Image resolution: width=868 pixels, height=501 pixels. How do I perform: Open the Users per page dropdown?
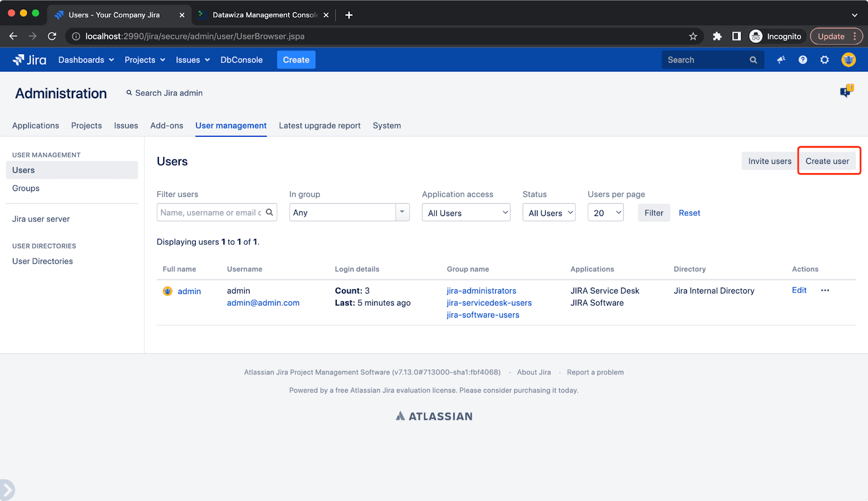(605, 212)
